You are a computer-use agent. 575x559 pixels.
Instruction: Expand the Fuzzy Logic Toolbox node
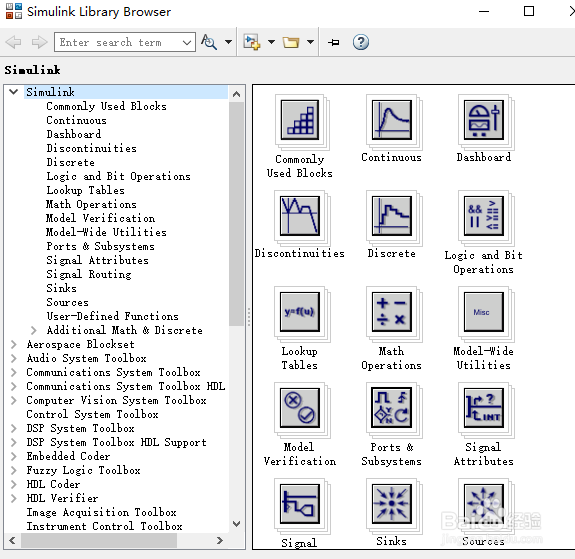pos(14,470)
